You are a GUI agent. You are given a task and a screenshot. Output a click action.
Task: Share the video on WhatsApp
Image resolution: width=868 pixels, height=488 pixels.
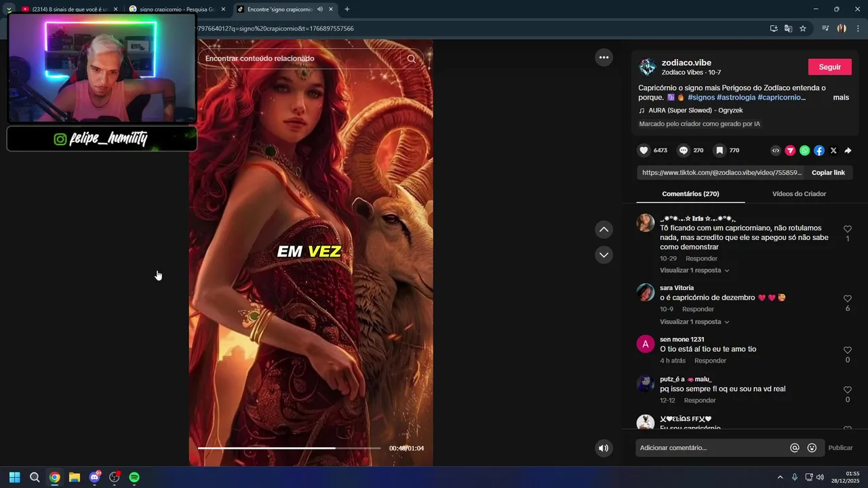804,150
